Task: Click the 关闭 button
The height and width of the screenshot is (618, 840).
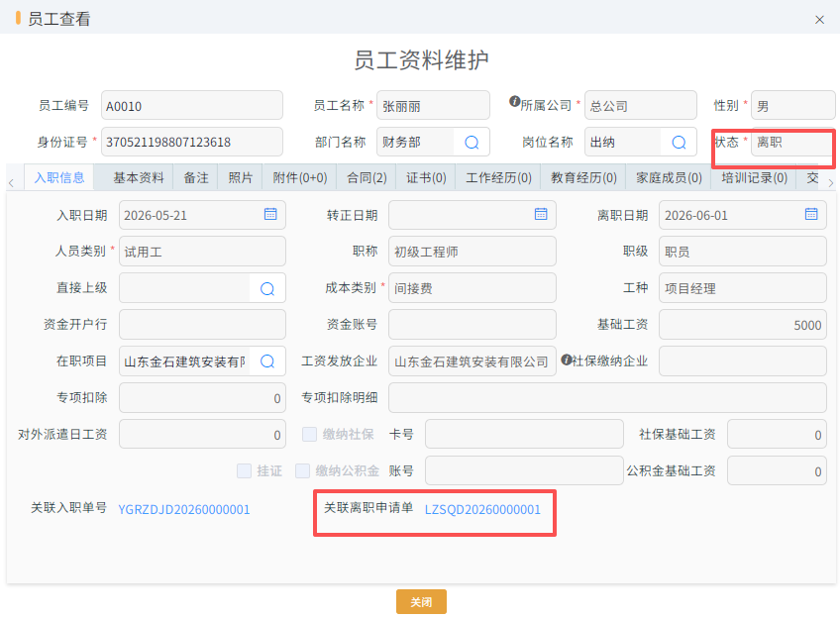Action: 421,602
